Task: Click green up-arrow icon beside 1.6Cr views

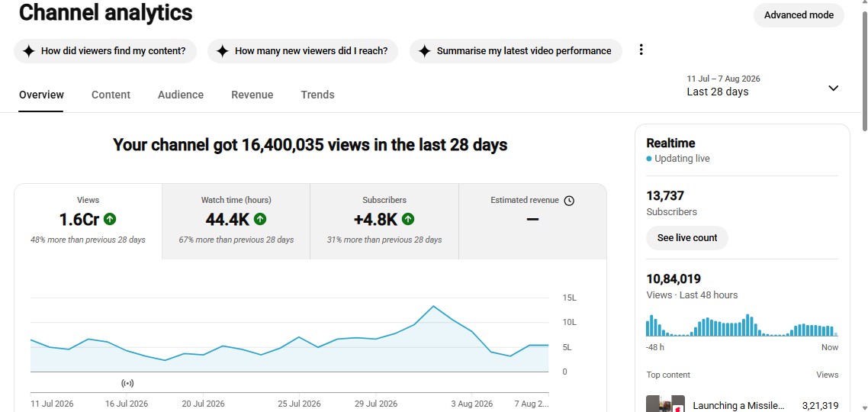Action: pyautogui.click(x=110, y=219)
